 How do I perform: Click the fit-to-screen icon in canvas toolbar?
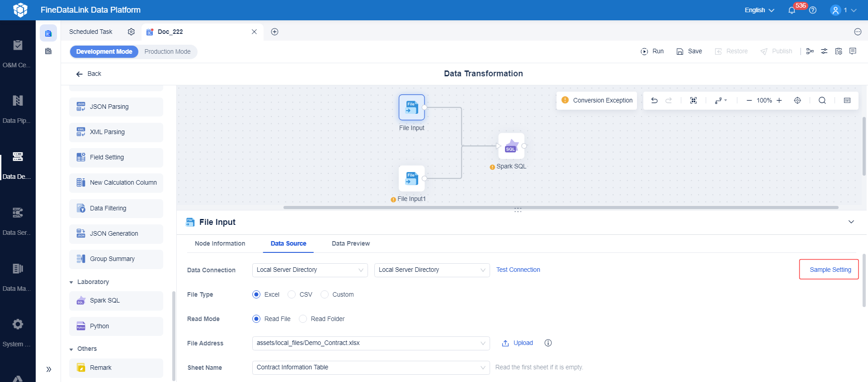pos(693,100)
